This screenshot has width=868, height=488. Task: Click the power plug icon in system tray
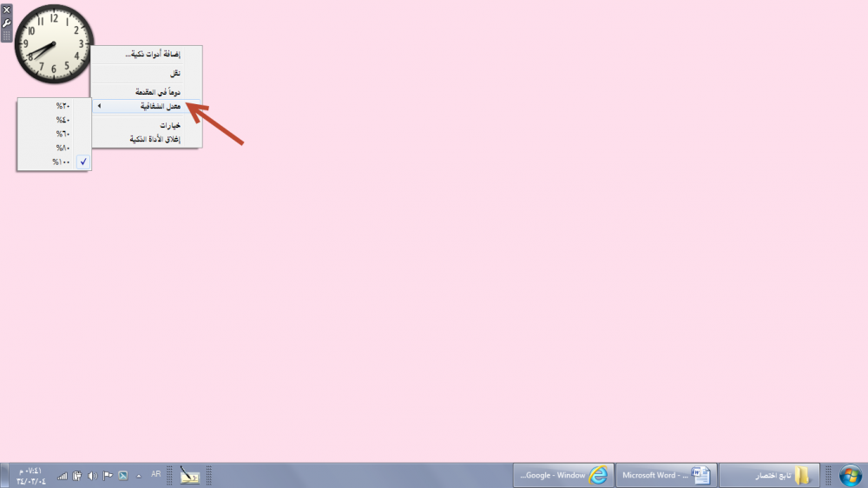pyautogui.click(x=77, y=475)
